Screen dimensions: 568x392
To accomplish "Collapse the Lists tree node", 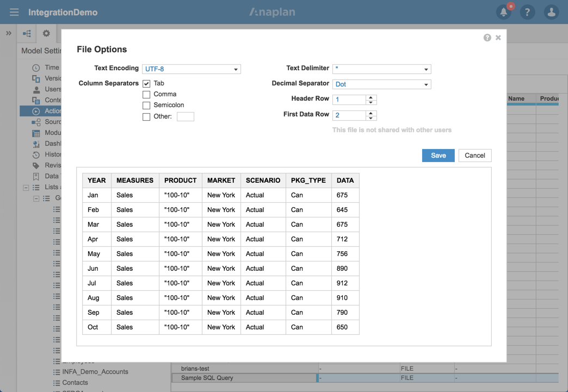I will pos(26,188).
